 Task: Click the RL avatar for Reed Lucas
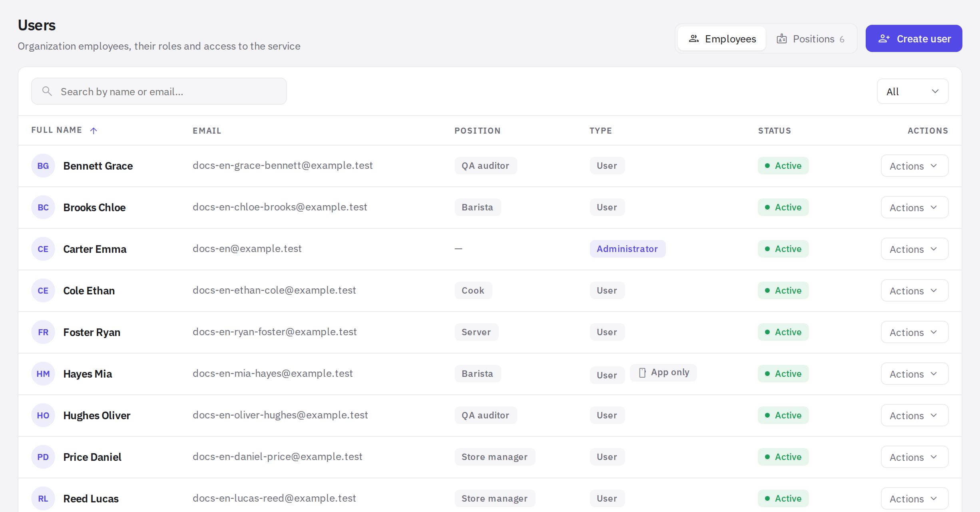click(x=43, y=498)
